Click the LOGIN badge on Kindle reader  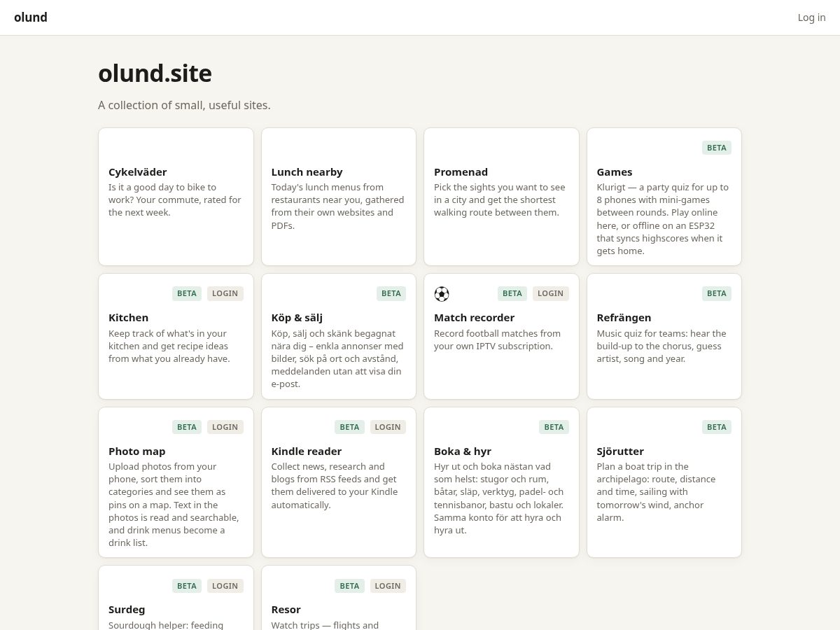(x=388, y=427)
